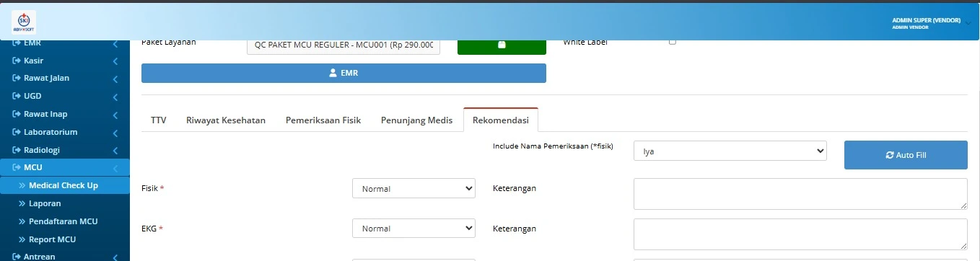This screenshot has height=261, width=980.
Task: Switch to the Pemeriksaan Fisik tab
Action: click(323, 120)
